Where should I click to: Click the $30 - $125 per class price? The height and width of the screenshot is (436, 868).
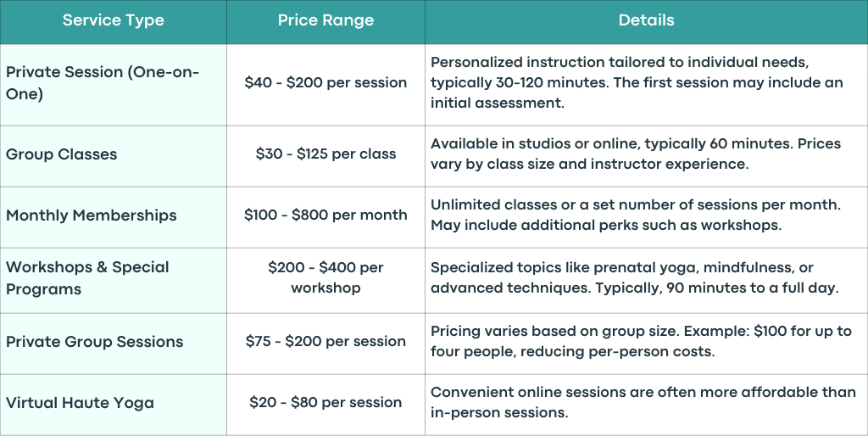pyautogui.click(x=325, y=154)
